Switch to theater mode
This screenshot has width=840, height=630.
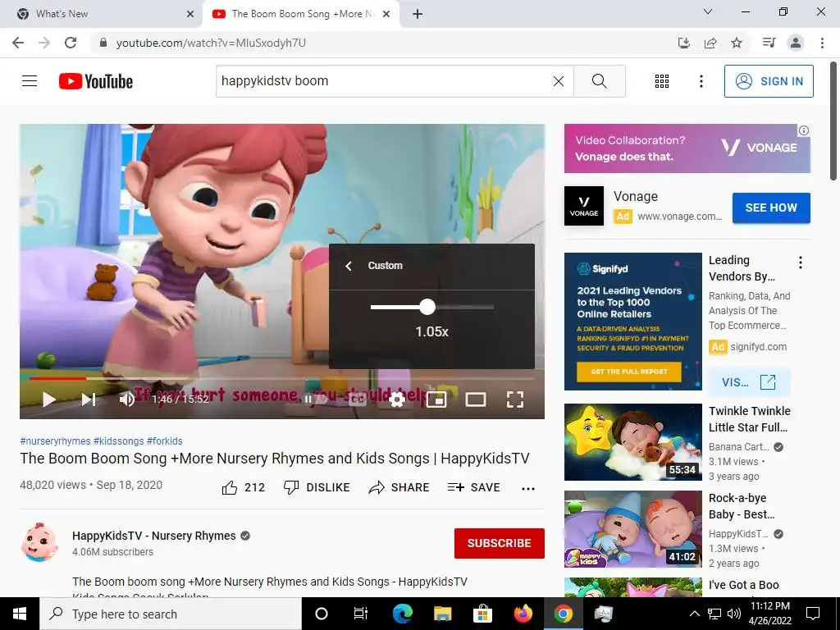point(476,399)
